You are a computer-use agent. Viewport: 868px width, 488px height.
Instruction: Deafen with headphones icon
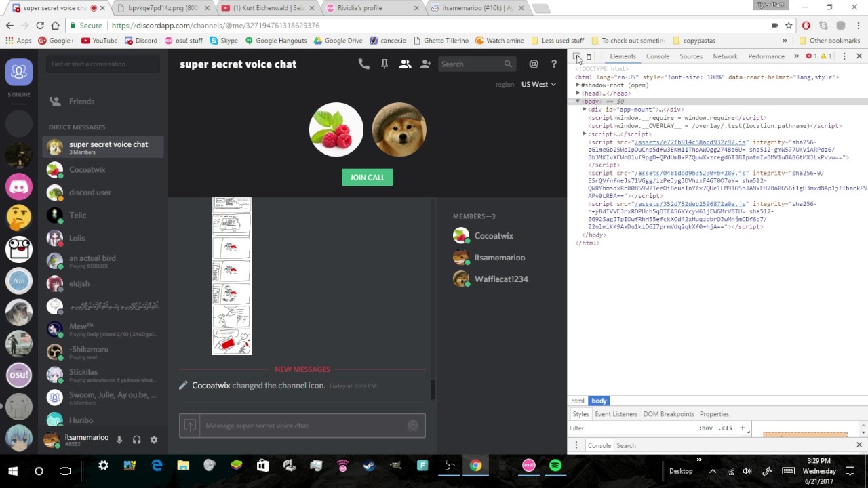(136, 440)
